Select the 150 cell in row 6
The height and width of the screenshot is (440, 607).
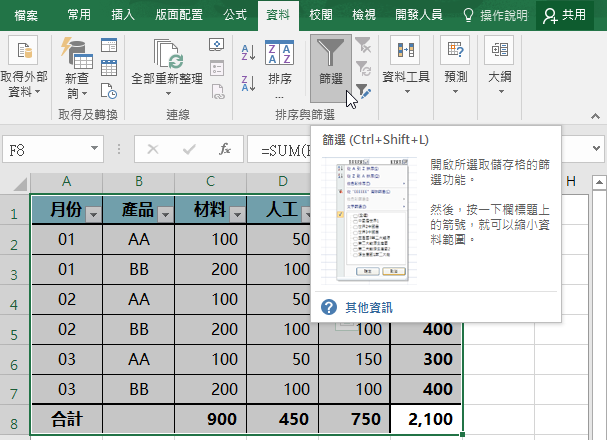click(355, 360)
